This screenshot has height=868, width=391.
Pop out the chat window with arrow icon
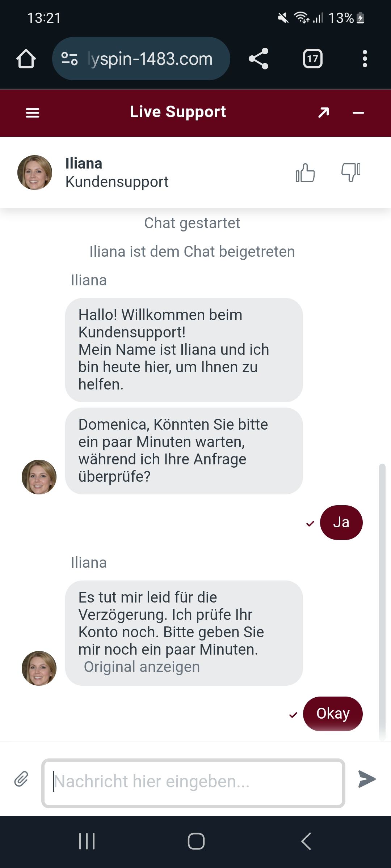323,113
